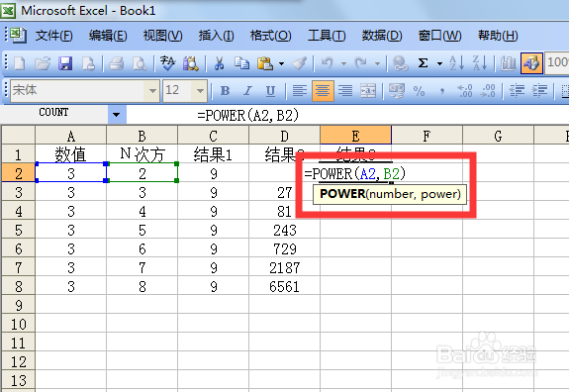Viewport: 569px width, 392px height.
Task: Expand the Name Box function dropdown arrow
Action: 117,115
